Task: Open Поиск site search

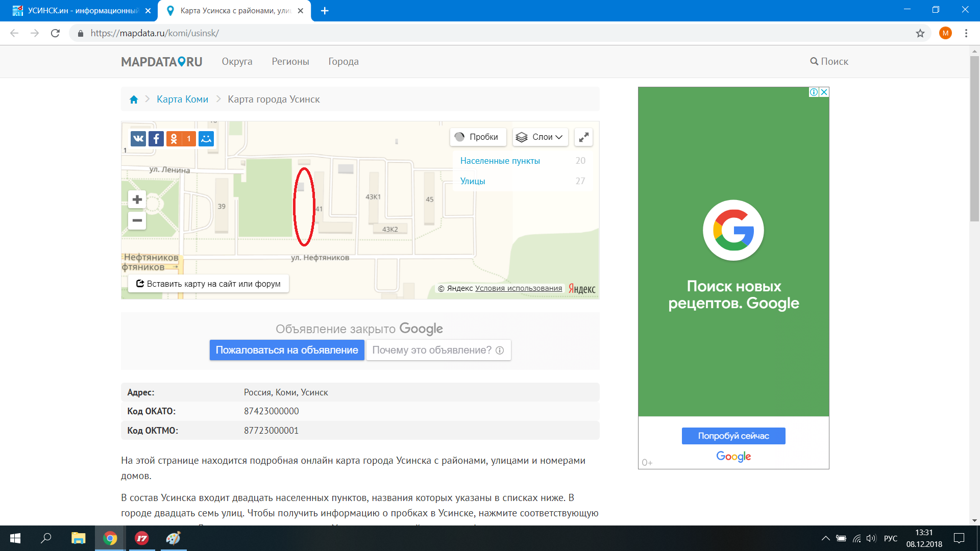Action: click(829, 62)
